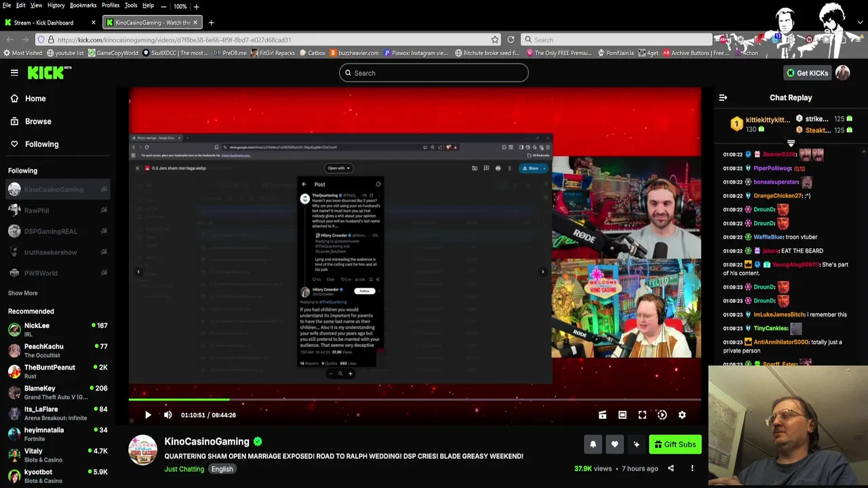Click Gift Subs button
Image resolution: width=868 pixels, height=488 pixels.
pyautogui.click(x=675, y=445)
